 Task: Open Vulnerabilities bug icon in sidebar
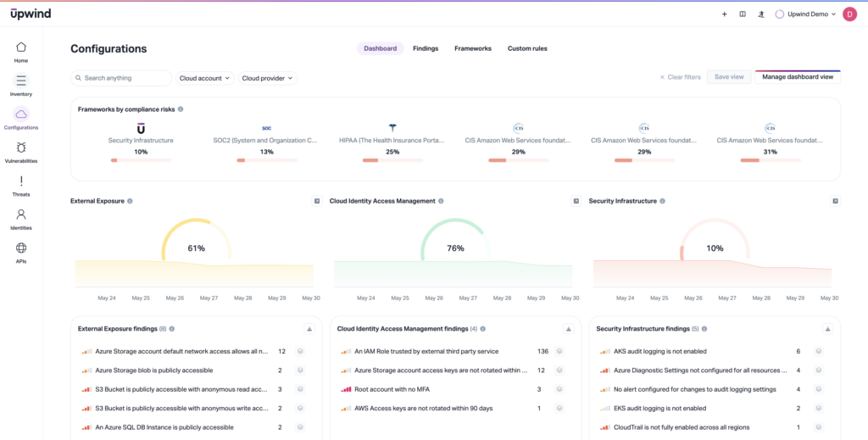coord(21,148)
